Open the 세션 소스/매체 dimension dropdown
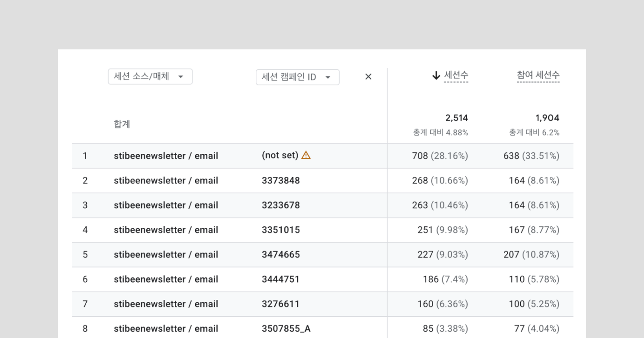Viewport: 644px width, 338px height. 150,77
